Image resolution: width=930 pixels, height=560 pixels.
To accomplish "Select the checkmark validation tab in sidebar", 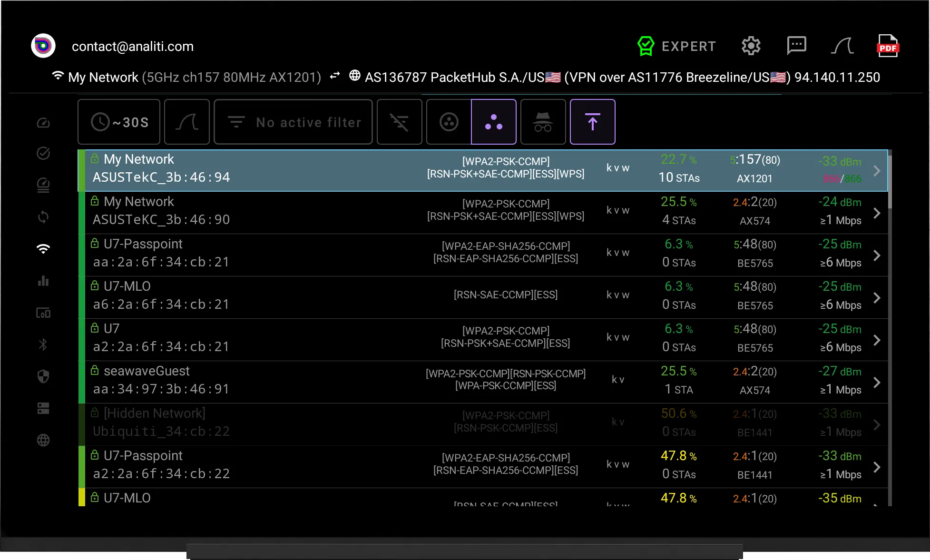I will coord(43,153).
